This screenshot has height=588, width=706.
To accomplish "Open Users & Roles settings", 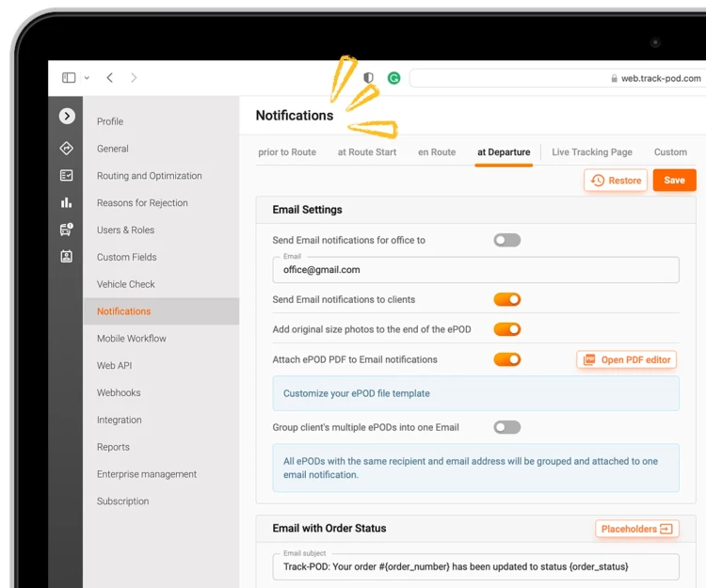I will (x=125, y=230).
